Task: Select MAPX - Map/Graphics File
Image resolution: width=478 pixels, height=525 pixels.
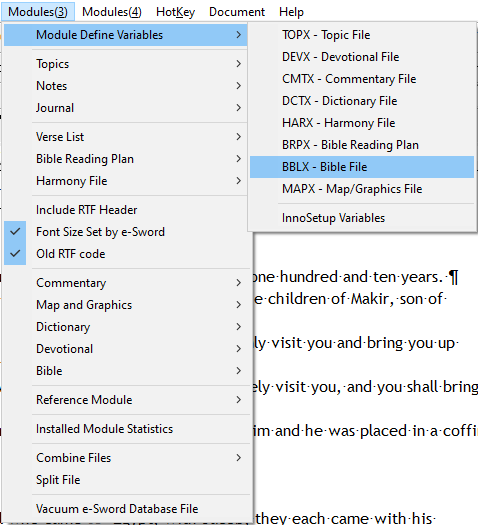Action: pyautogui.click(x=362, y=189)
